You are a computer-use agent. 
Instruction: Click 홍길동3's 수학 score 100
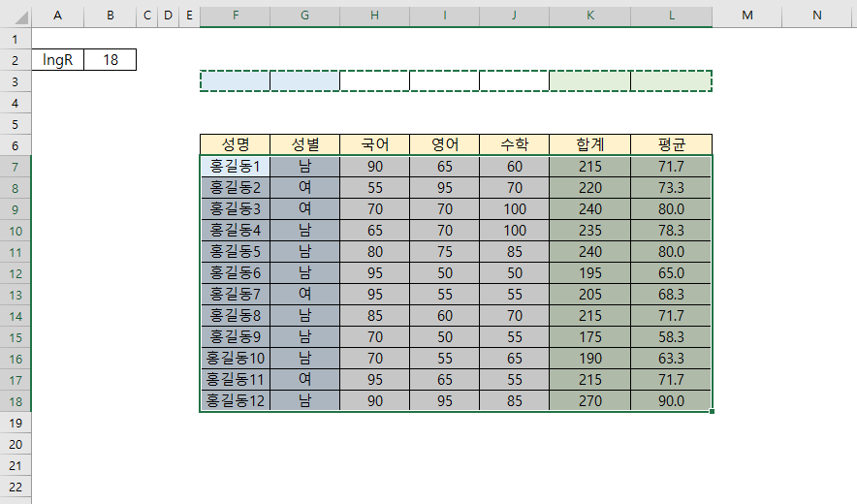(515, 208)
